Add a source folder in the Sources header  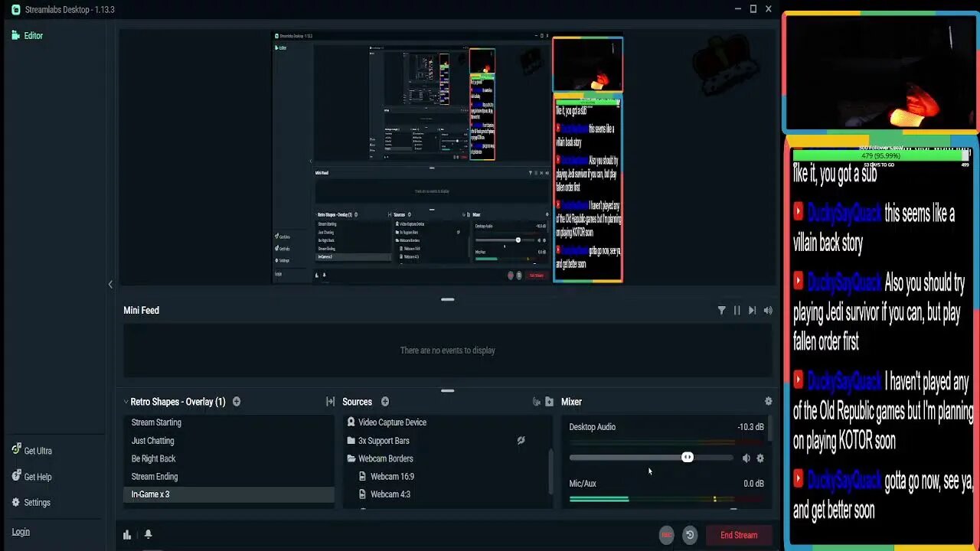click(x=549, y=402)
